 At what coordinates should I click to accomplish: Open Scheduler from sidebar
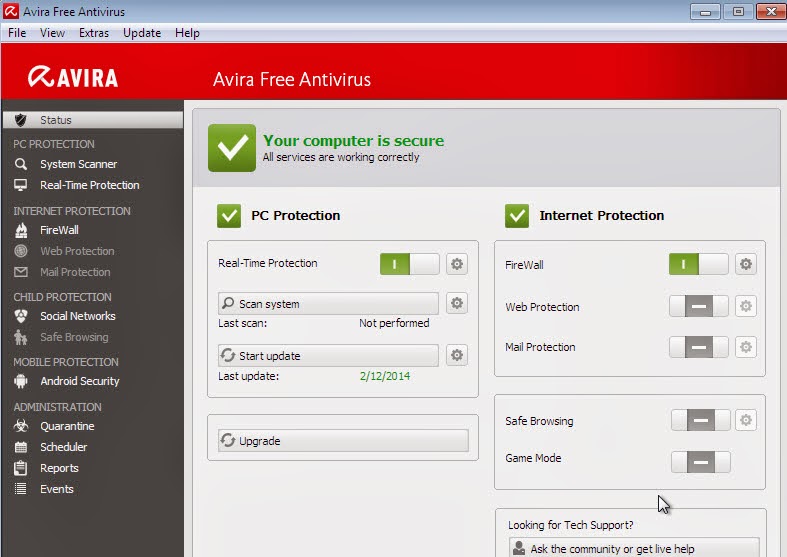[x=64, y=447]
